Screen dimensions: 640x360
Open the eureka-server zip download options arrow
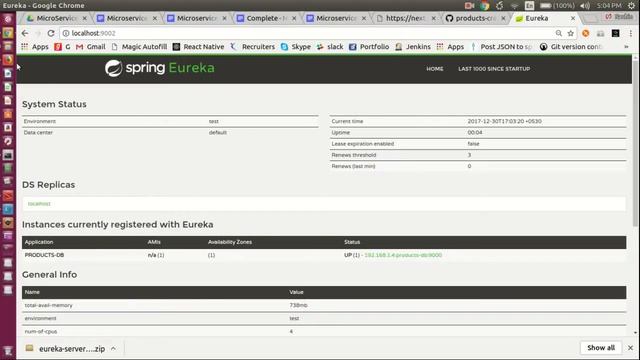click(113, 349)
